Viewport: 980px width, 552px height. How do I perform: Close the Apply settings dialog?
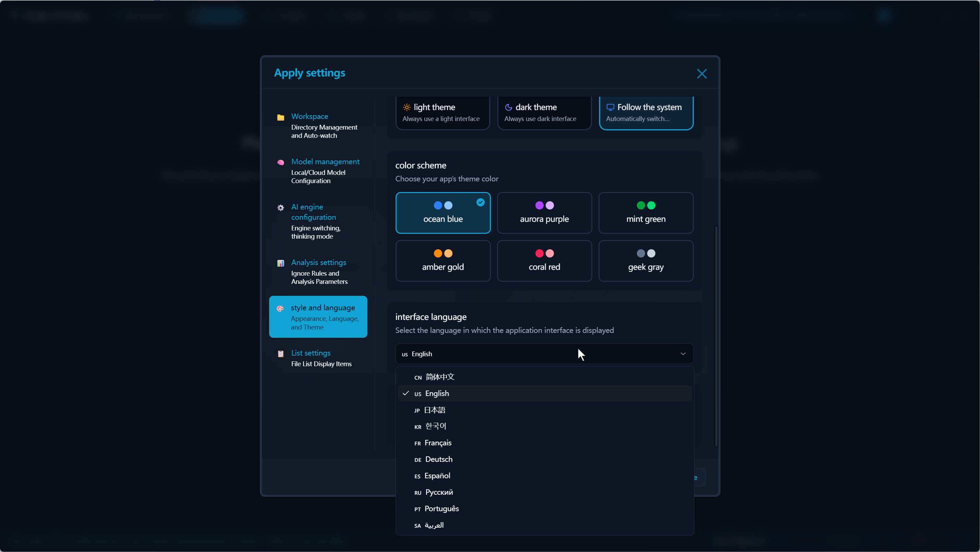click(x=702, y=74)
